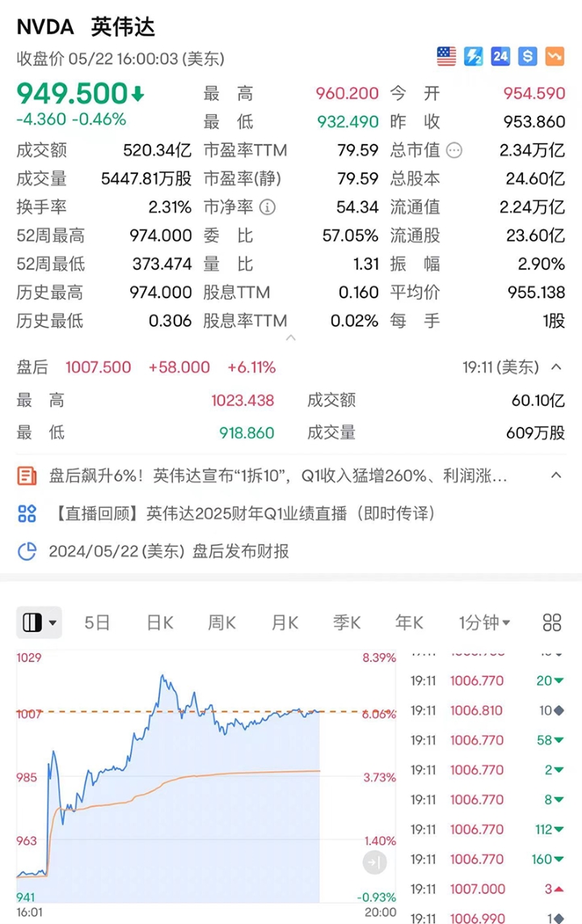This screenshot has height=924, width=582.
Task: Switch to the 日K chart tab
Action: click(x=159, y=622)
